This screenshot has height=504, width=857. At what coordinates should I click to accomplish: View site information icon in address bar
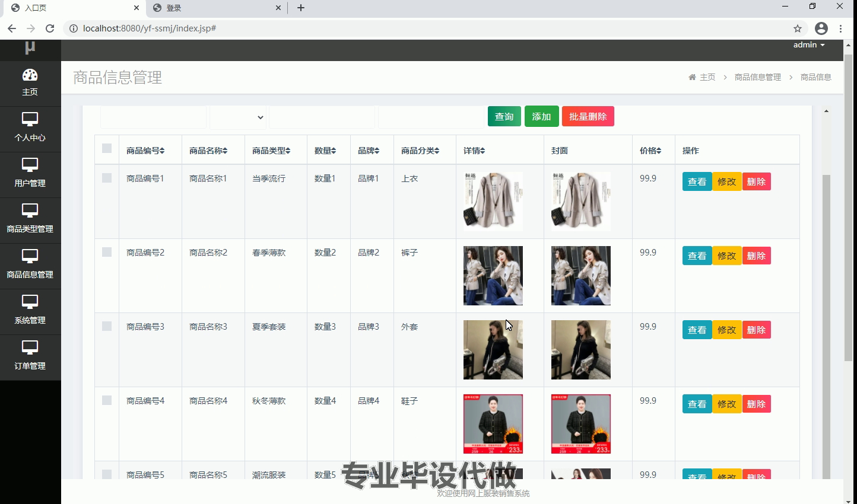72,28
